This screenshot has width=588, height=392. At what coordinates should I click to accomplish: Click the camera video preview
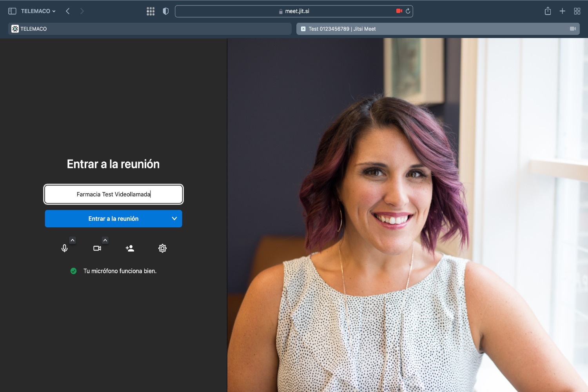[408, 215]
